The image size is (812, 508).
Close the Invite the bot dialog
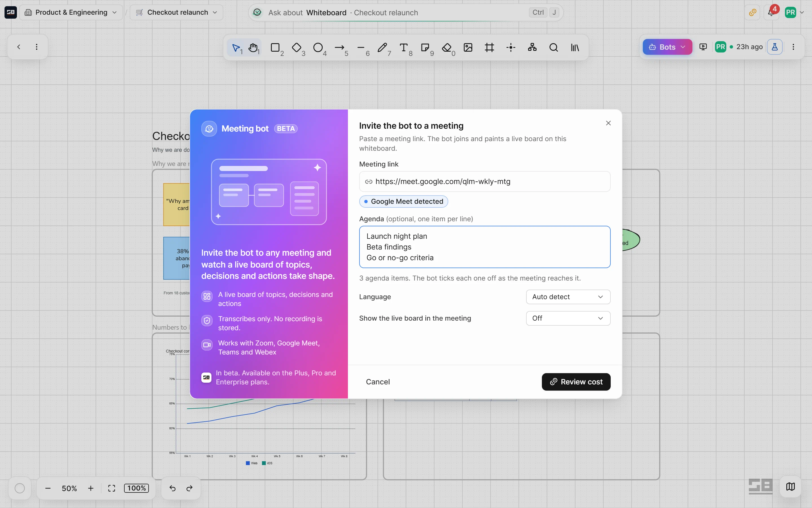pyautogui.click(x=608, y=123)
